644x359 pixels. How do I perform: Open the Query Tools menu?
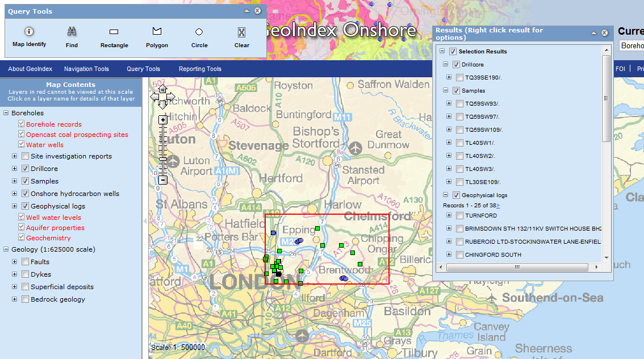(143, 69)
